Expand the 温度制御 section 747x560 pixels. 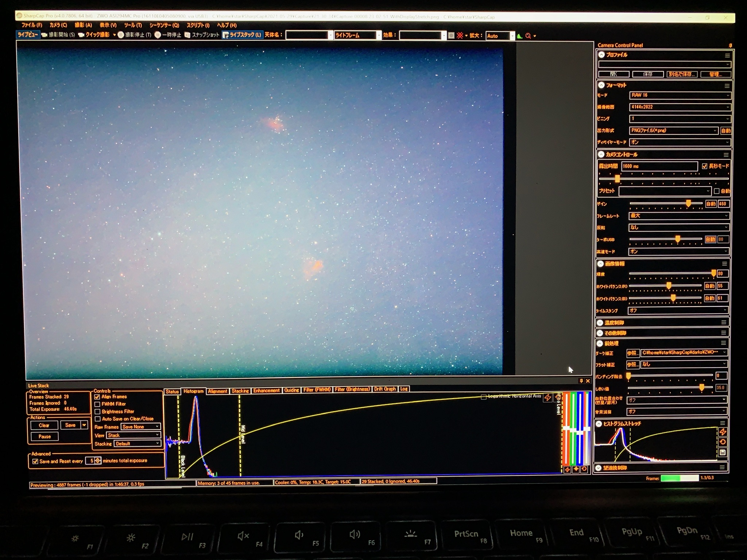pos(600,323)
